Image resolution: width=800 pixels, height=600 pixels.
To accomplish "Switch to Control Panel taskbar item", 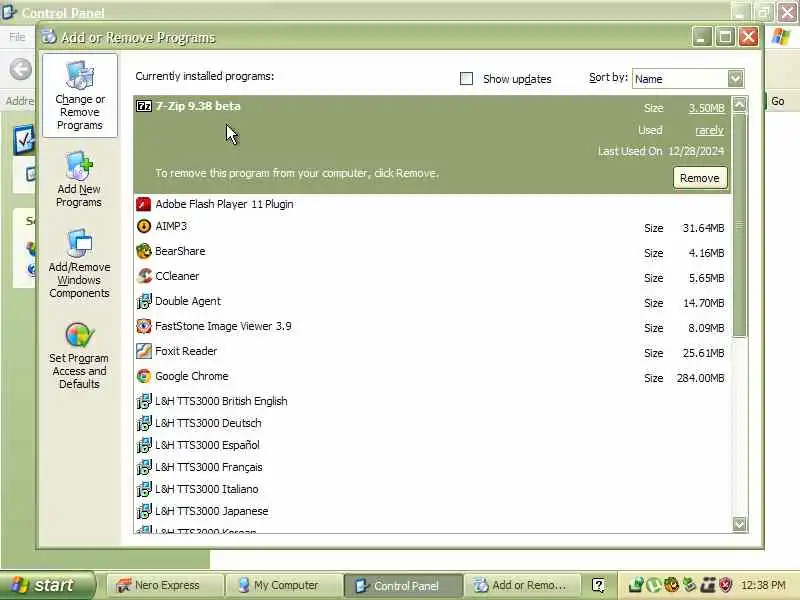I will 403,585.
